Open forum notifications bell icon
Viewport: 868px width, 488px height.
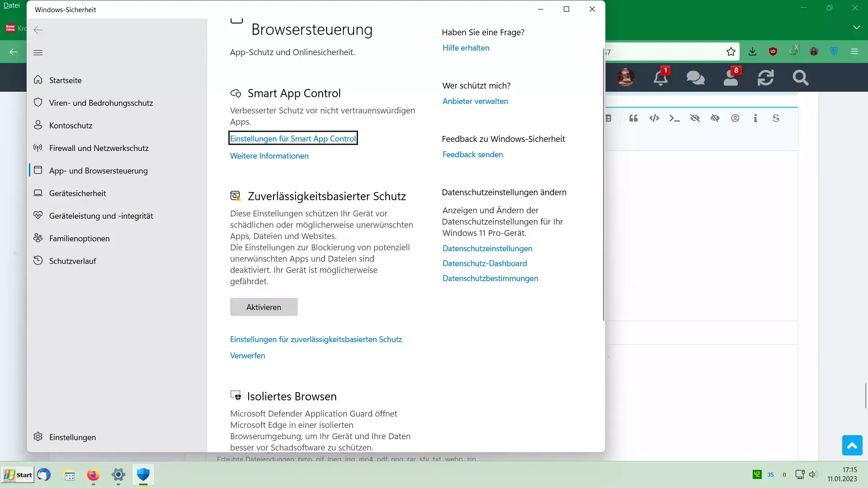tap(661, 77)
